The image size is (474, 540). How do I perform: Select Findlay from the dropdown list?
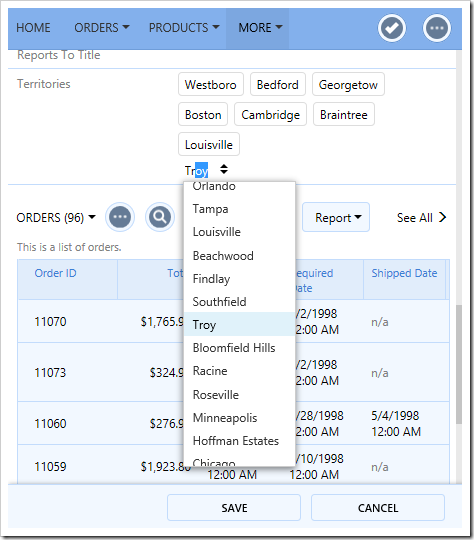pos(239,279)
